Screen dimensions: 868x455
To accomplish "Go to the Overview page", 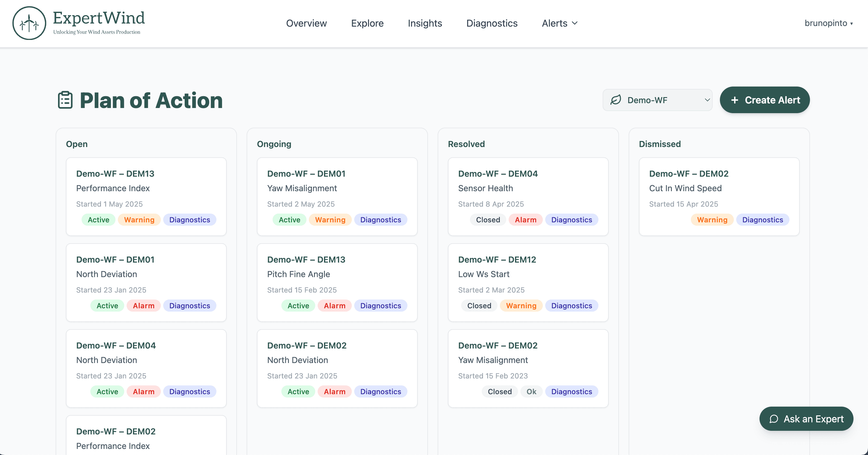I will pos(306,23).
